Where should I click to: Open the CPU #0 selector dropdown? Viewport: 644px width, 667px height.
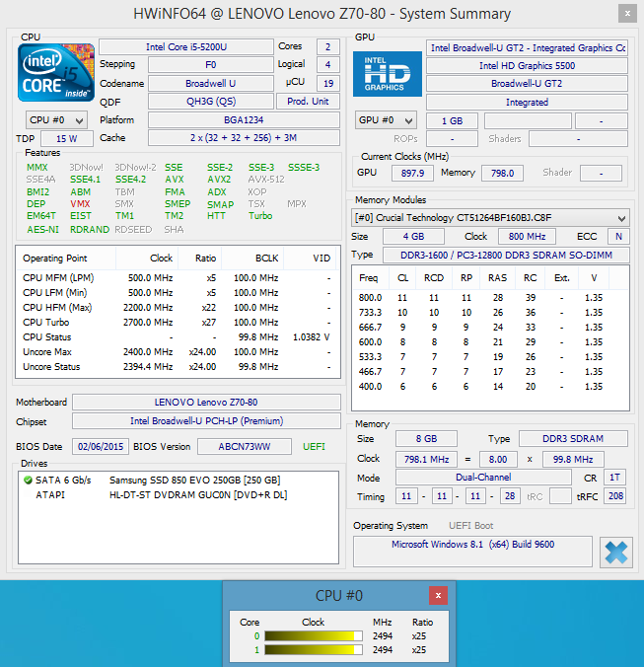56,120
